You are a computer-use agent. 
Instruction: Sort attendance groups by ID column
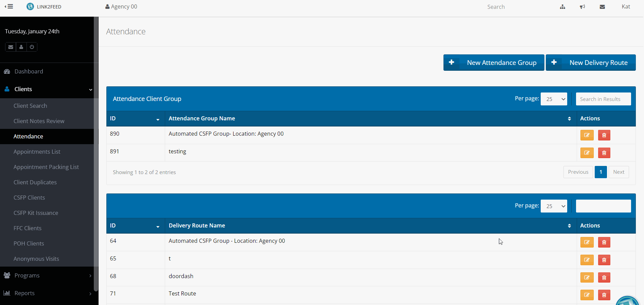coord(135,119)
